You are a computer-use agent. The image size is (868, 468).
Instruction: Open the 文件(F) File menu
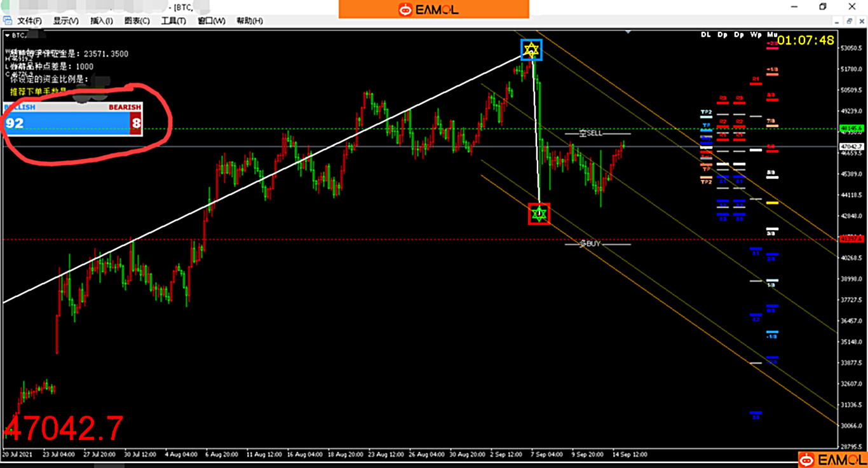(29, 21)
